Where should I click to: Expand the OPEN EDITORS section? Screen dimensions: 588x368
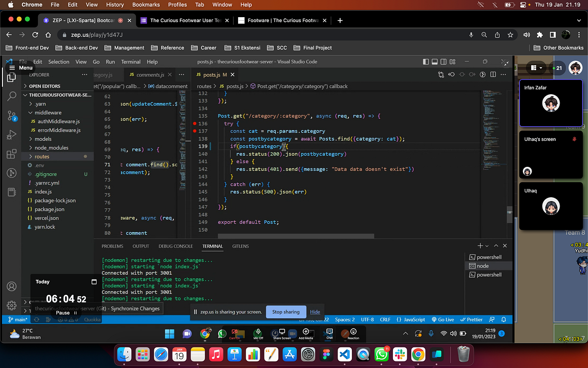(44, 86)
